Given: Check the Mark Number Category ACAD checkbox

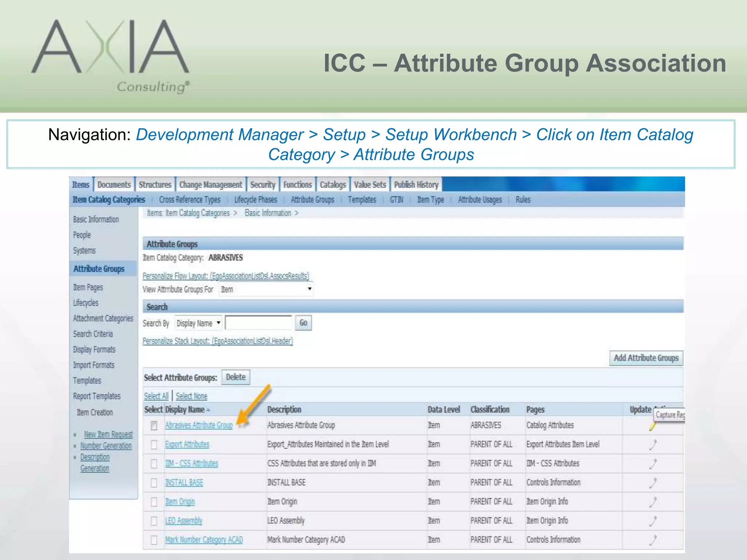Looking at the screenshot, I should point(154,540).
